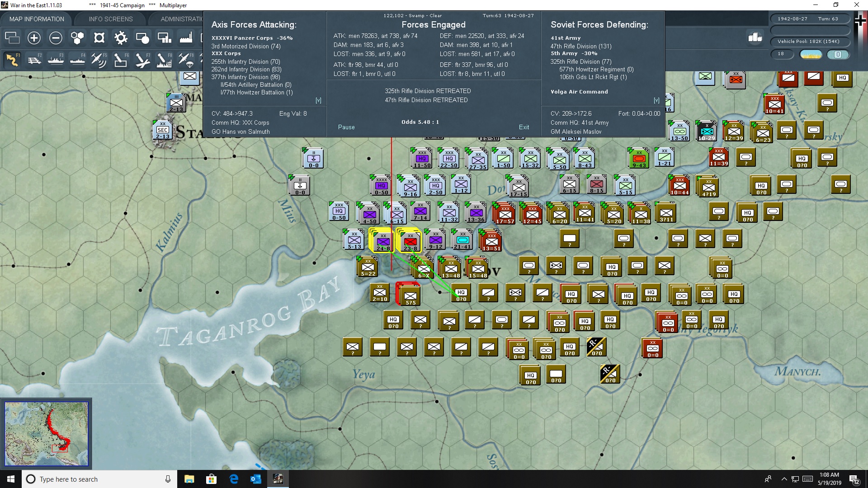Click 'Volga Air Command' entry
Screen dimensions: 868x488
coord(579,92)
